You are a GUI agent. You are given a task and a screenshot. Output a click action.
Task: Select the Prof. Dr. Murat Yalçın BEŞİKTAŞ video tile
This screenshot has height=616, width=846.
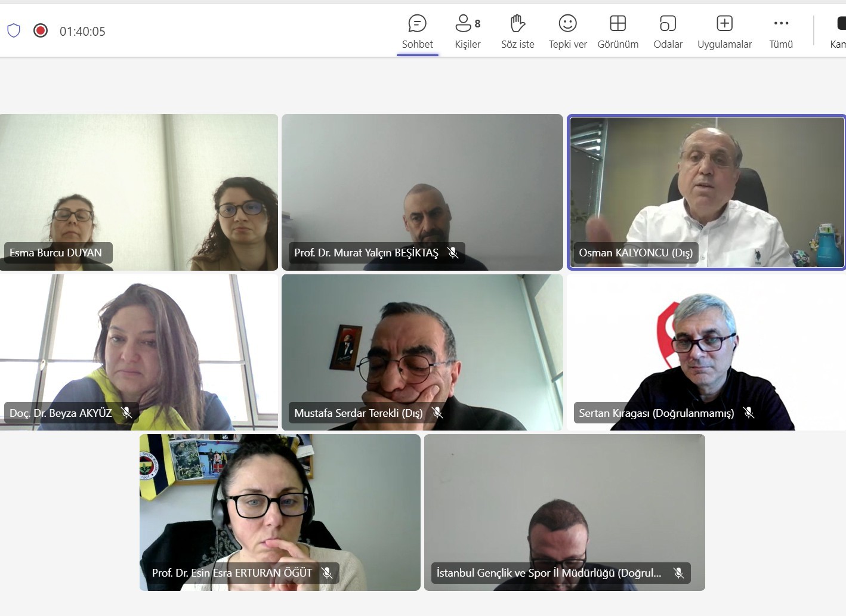click(x=422, y=192)
